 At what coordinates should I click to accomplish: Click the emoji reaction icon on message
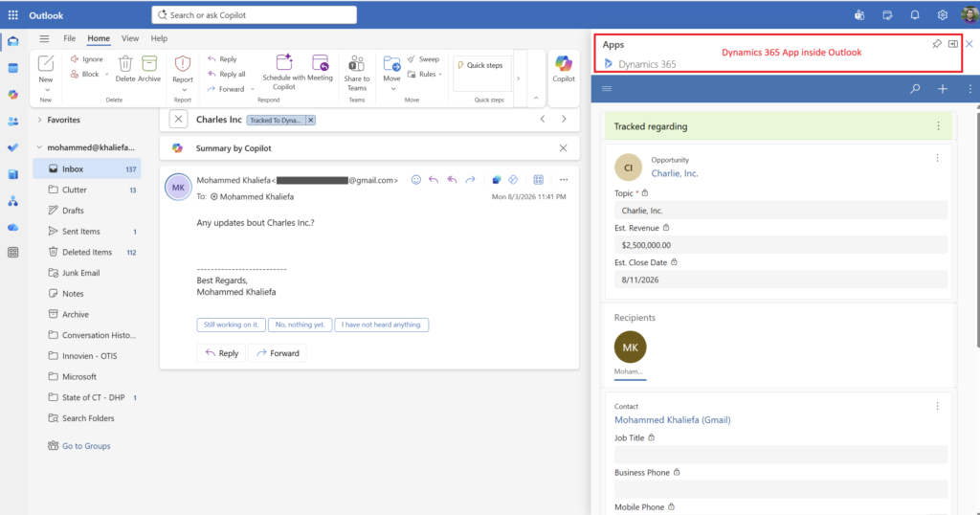click(416, 180)
